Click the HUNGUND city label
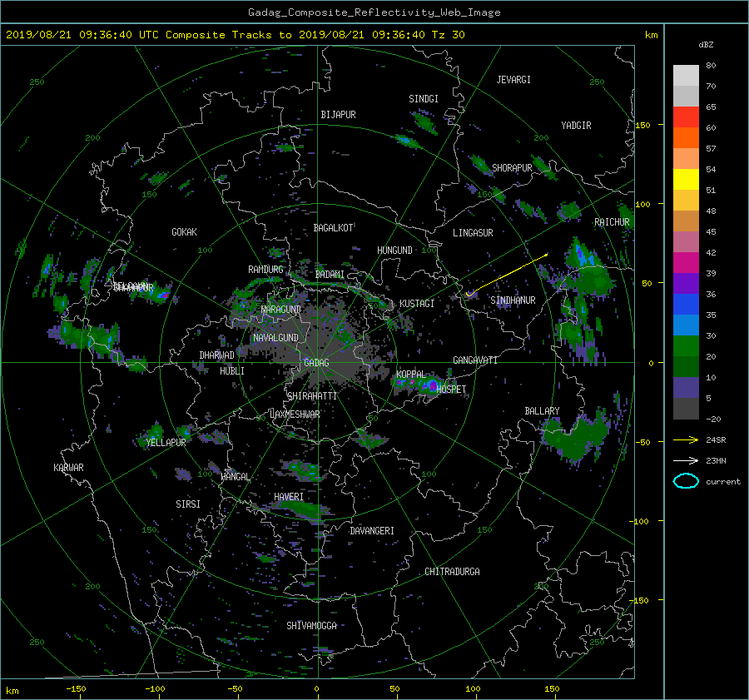 click(394, 251)
